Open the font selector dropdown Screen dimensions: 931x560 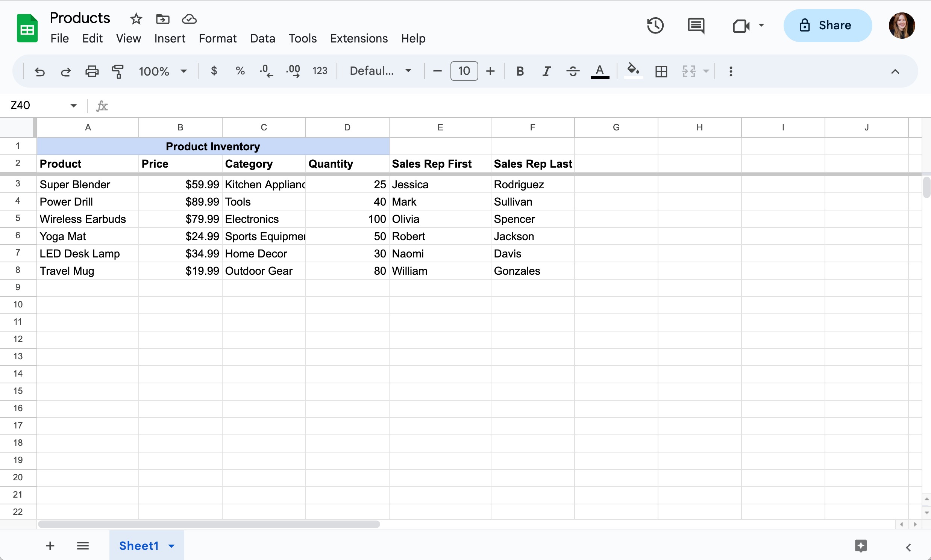[380, 71]
